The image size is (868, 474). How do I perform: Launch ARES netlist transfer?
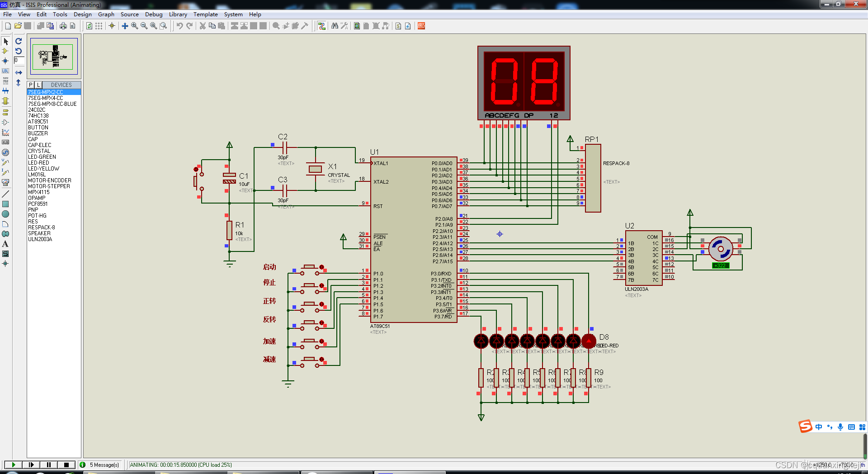point(421,26)
